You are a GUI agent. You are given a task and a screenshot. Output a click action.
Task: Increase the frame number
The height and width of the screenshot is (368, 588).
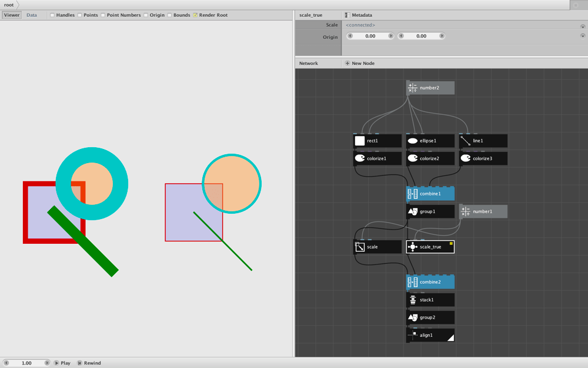click(47, 363)
